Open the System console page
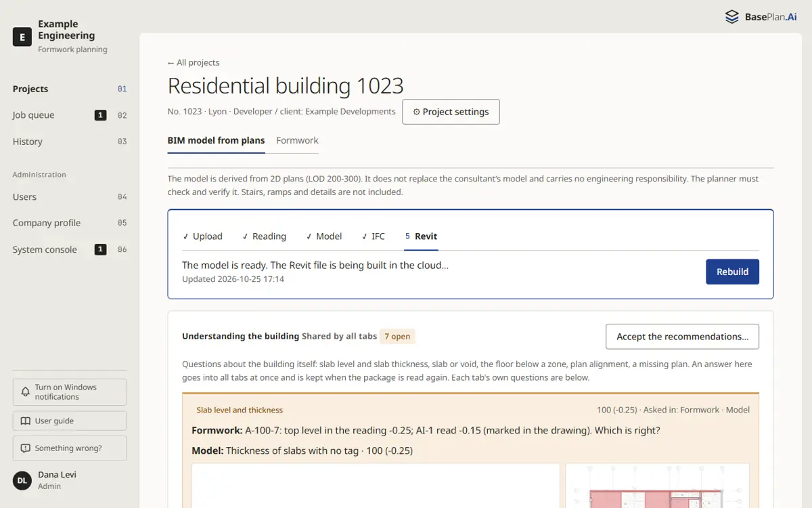Image resolution: width=812 pixels, height=508 pixels. 70,249
